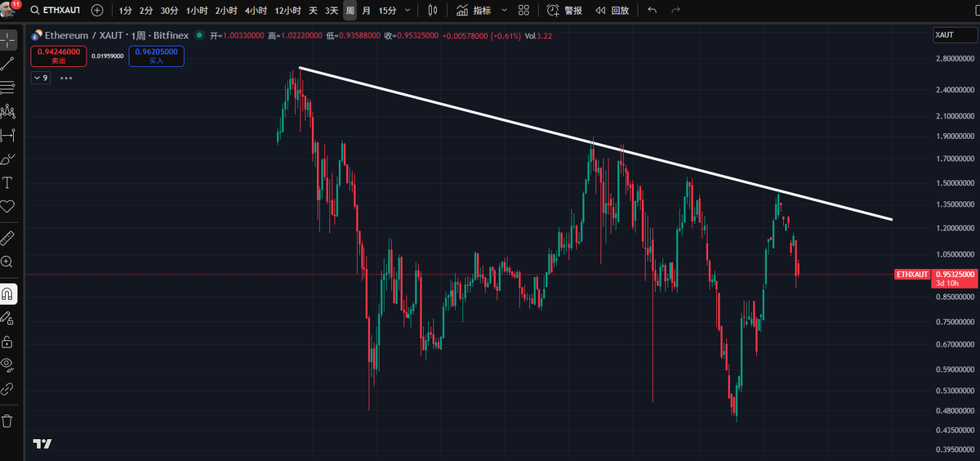Screen dimensions: 980x461
Task: Open the XAUT currency selector box
Action: (x=955, y=35)
